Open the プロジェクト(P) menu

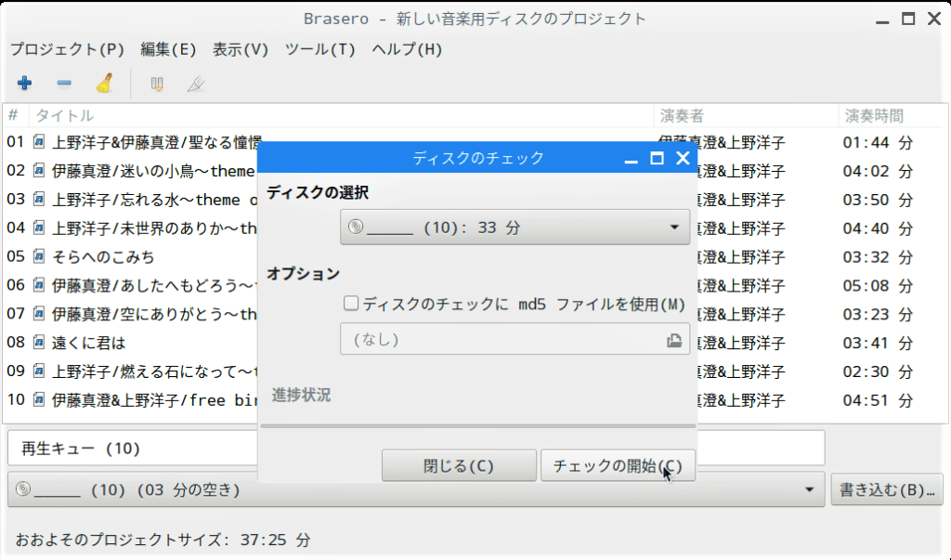[67, 49]
